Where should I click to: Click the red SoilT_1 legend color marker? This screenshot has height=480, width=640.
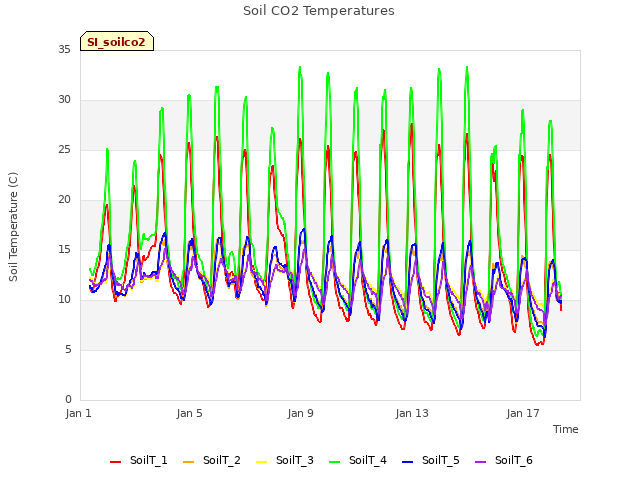pyautogui.click(x=116, y=462)
